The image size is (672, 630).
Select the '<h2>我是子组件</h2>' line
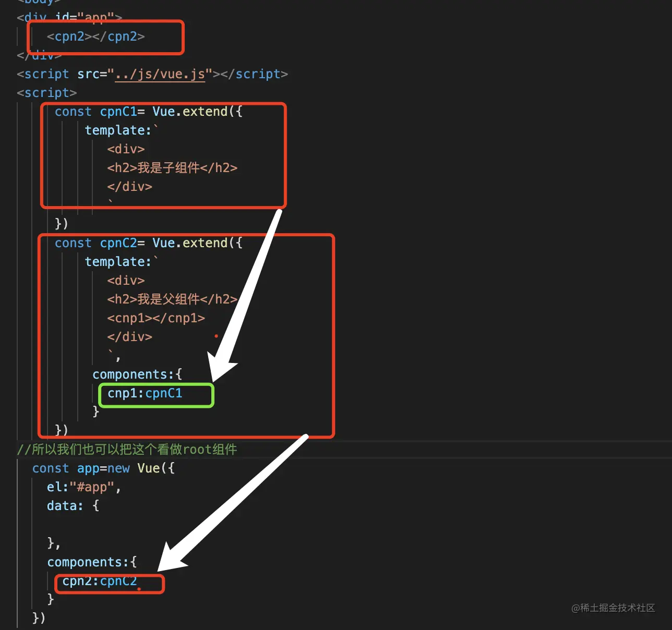click(172, 168)
